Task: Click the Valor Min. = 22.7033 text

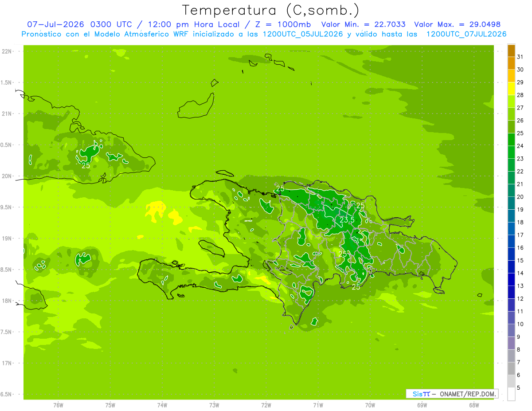Action: click(x=364, y=24)
